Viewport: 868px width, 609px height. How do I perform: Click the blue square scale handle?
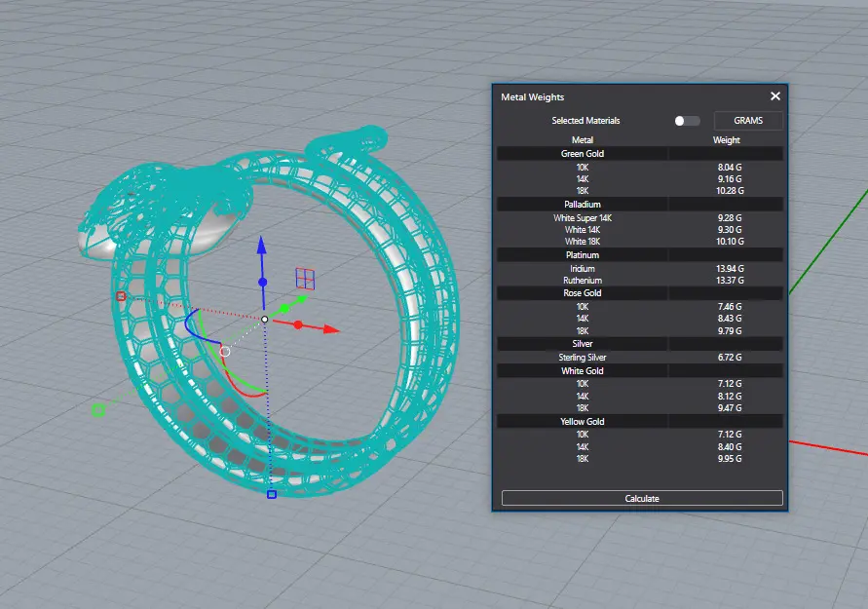tap(271, 494)
